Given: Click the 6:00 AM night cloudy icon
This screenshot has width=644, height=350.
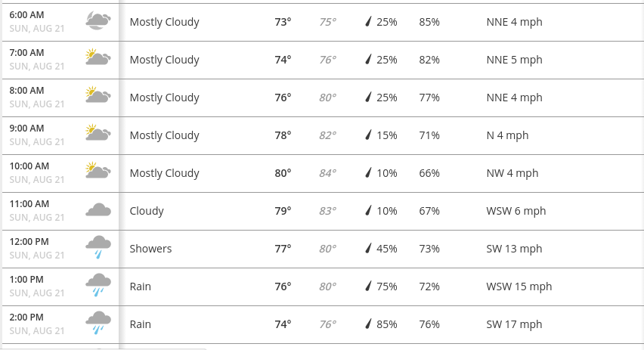Looking at the screenshot, I should (x=98, y=20).
